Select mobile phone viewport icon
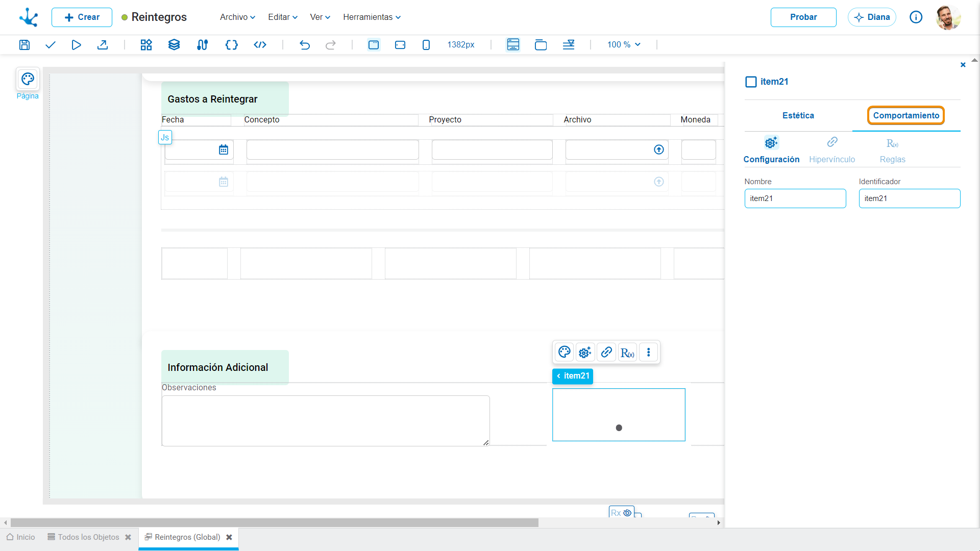This screenshot has height=551, width=980. (426, 45)
